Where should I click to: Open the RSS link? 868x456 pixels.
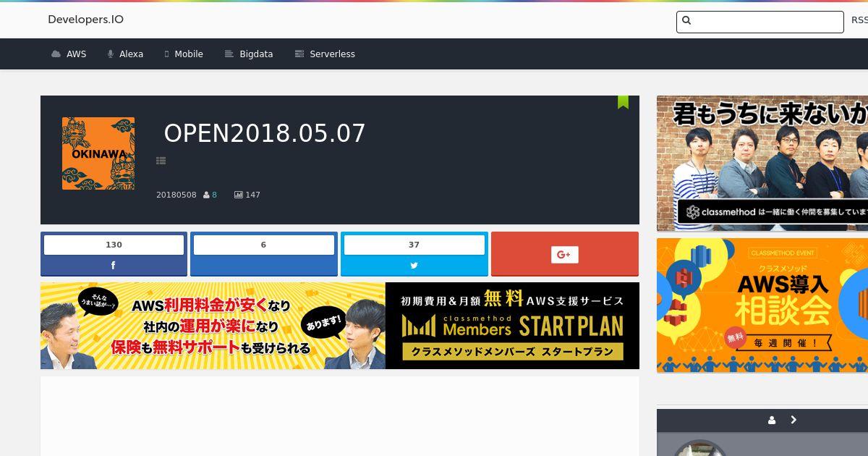pos(859,20)
